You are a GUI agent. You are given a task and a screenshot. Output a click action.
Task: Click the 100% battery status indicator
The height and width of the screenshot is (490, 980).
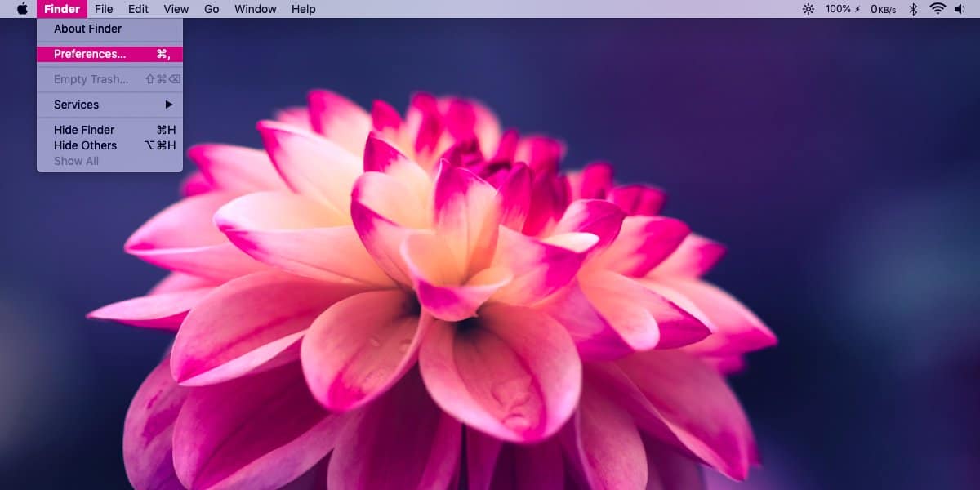pos(843,9)
